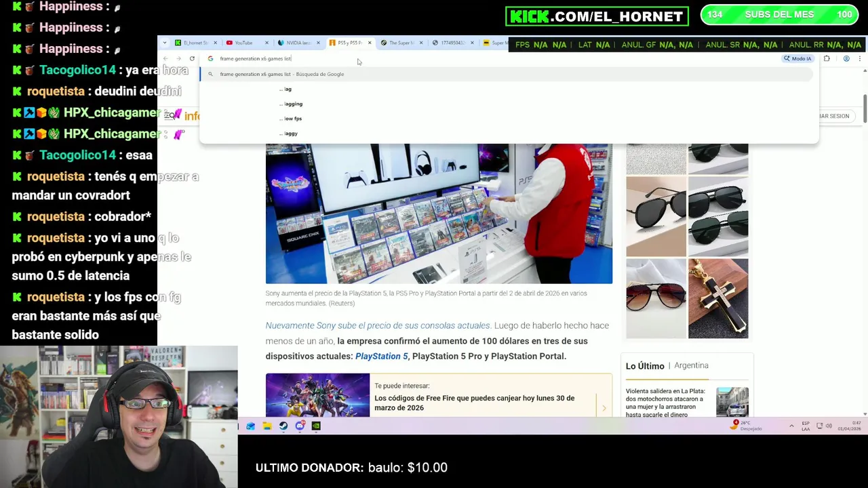This screenshot has width=868, height=488.
Task: Click the Modo IA button
Action: (x=797, y=58)
